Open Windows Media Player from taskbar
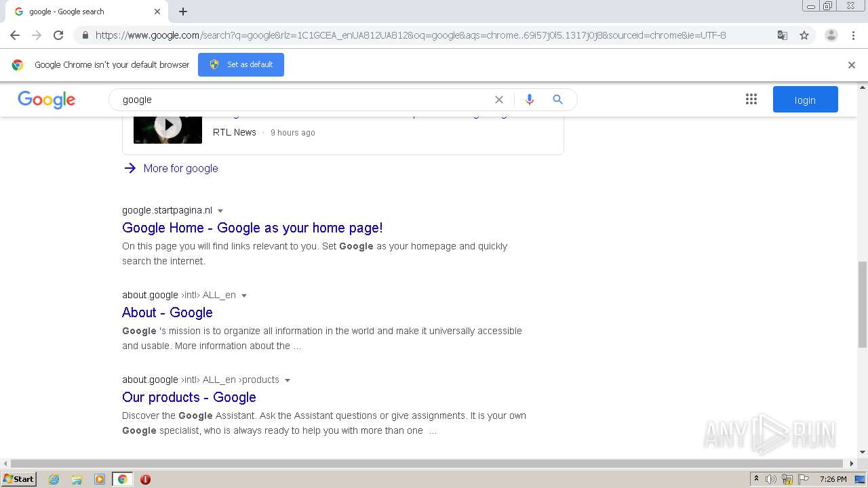The height and width of the screenshot is (488, 868). pos(100,479)
